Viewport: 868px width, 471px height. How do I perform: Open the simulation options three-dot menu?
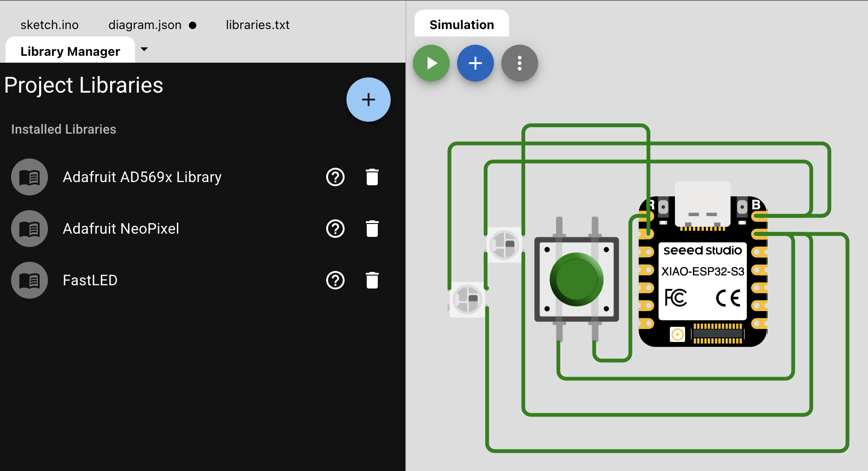pyautogui.click(x=520, y=63)
